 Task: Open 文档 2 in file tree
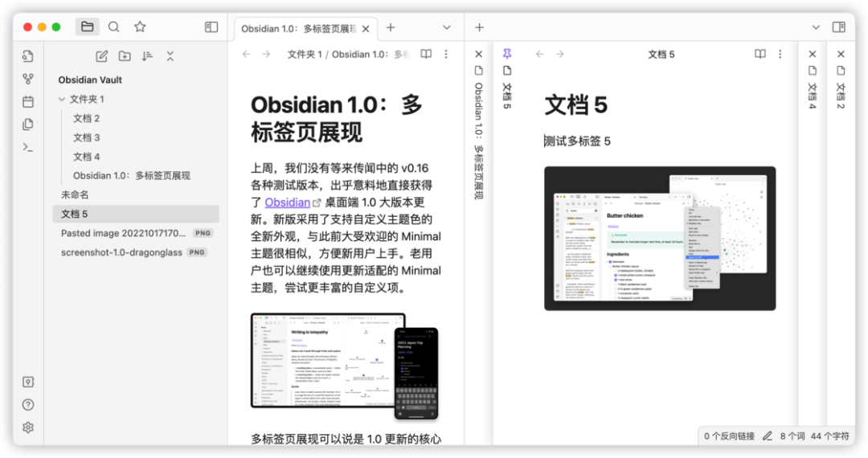click(86, 118)
